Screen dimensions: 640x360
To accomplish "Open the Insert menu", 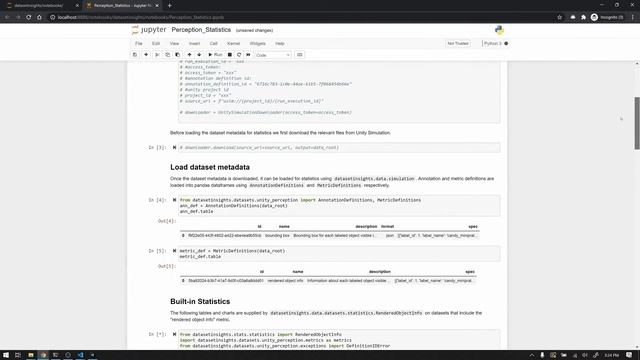I will click(x=194, y=43).
